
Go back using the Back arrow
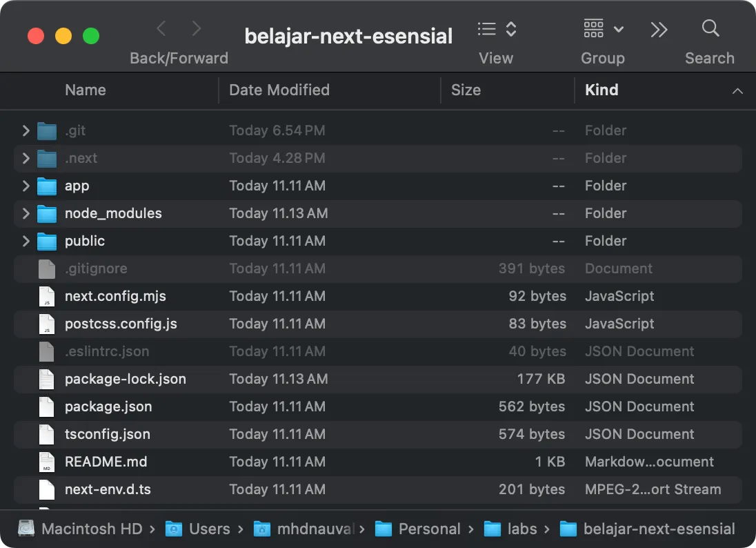click(x=161, y=28)
